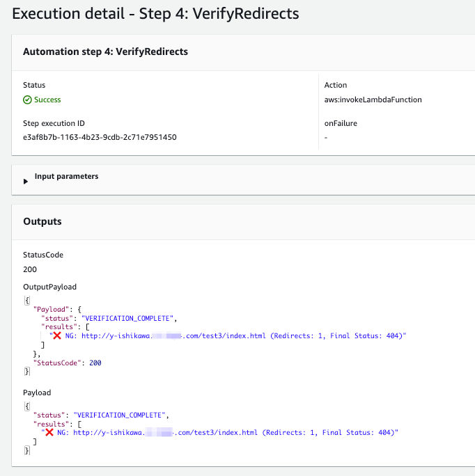The height and width of the screenshot is (476, 475).
Task: Click the OutputPayload label
Action: [49, 287]
